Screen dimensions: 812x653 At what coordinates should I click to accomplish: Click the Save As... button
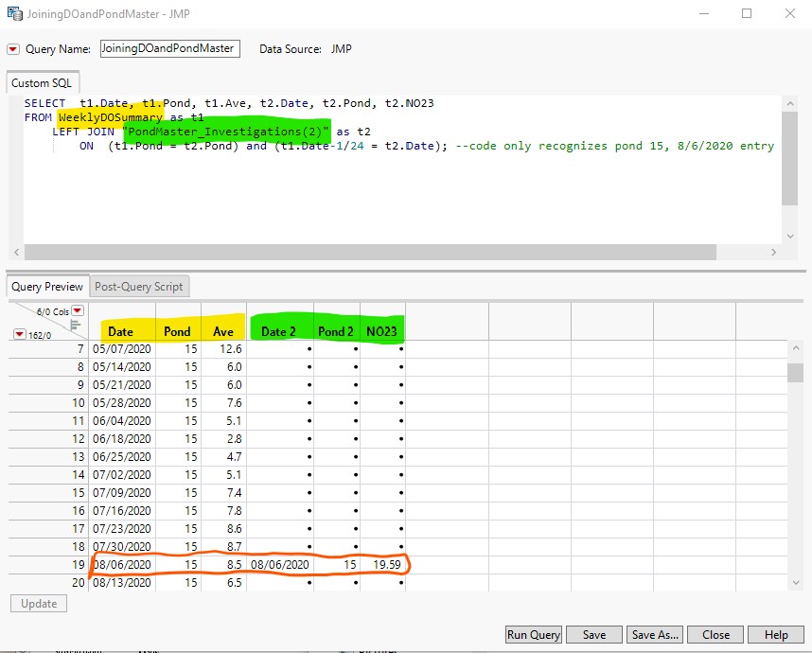click(655, 635)
